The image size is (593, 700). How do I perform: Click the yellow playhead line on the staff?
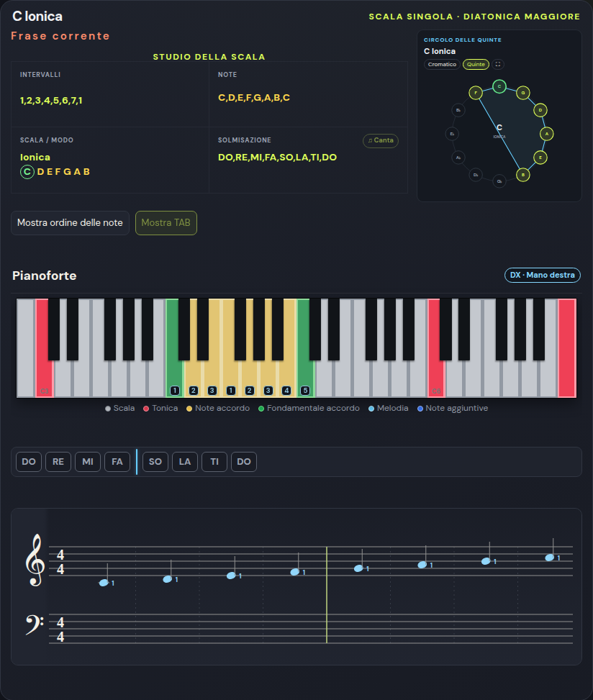(x=327, y=595)
